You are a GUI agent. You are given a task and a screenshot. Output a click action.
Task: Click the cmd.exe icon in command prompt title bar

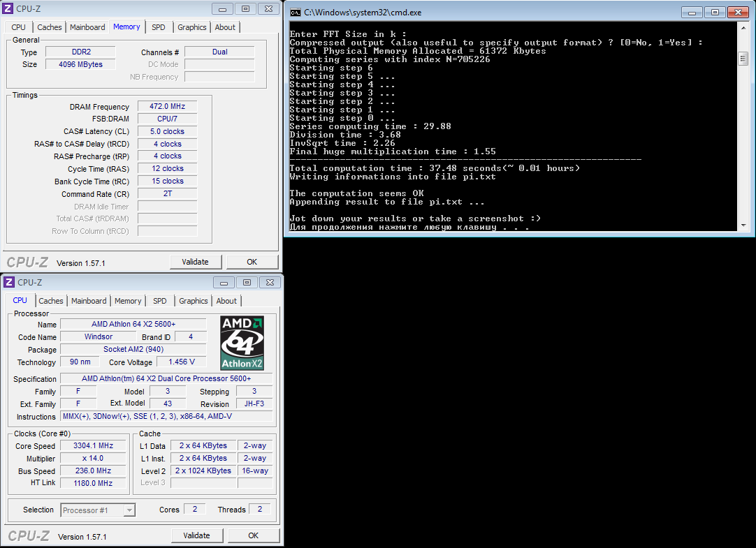295,13
